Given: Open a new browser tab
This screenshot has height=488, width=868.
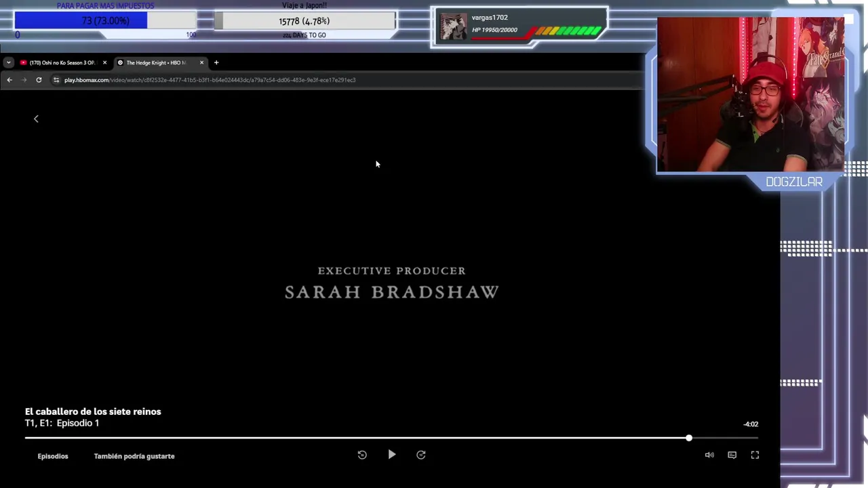Looking at the screenshot, I should [216, 62].
